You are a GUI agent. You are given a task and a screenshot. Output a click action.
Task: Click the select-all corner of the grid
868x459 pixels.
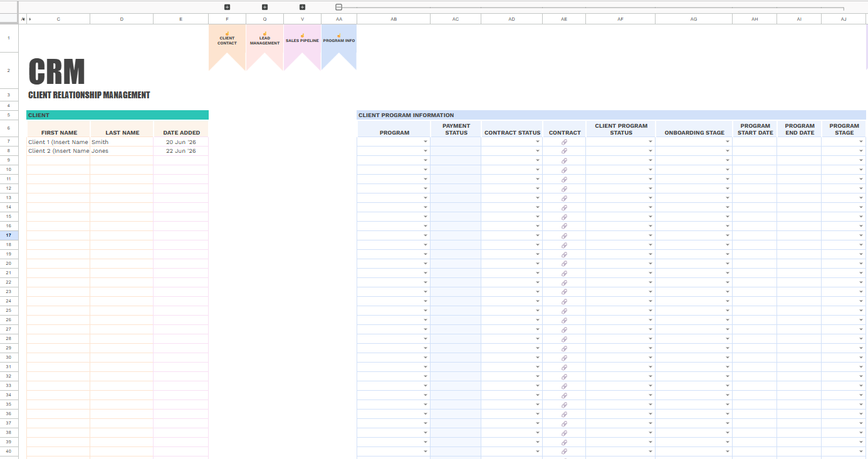(9, 19)
